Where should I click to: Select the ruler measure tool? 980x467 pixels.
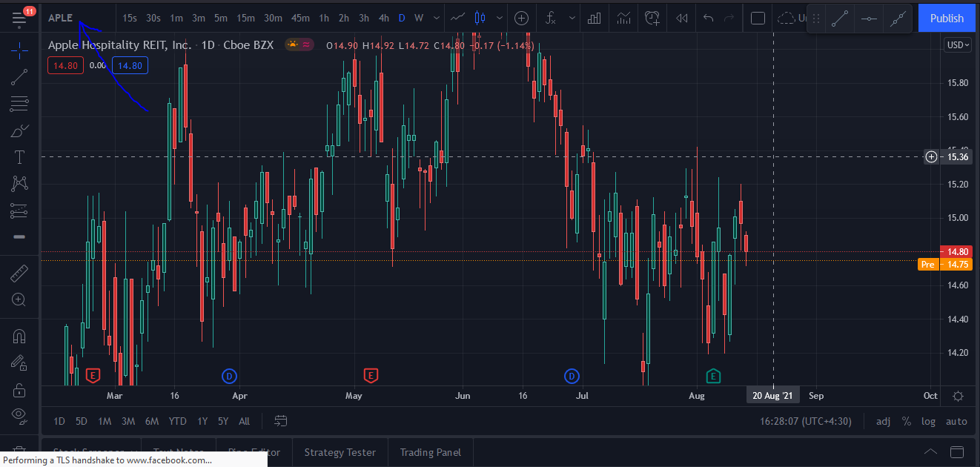click(x=19, y=274)
